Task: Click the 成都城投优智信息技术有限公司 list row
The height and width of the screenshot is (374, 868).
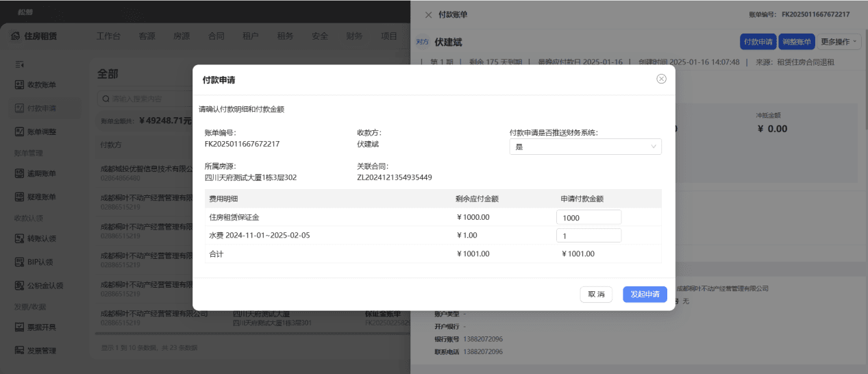Action: coord(145,172)
